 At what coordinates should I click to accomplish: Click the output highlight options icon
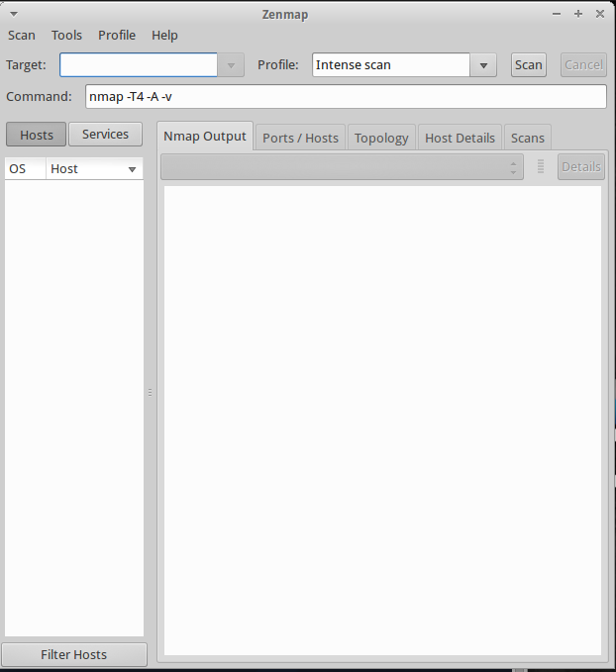(541, 166)
